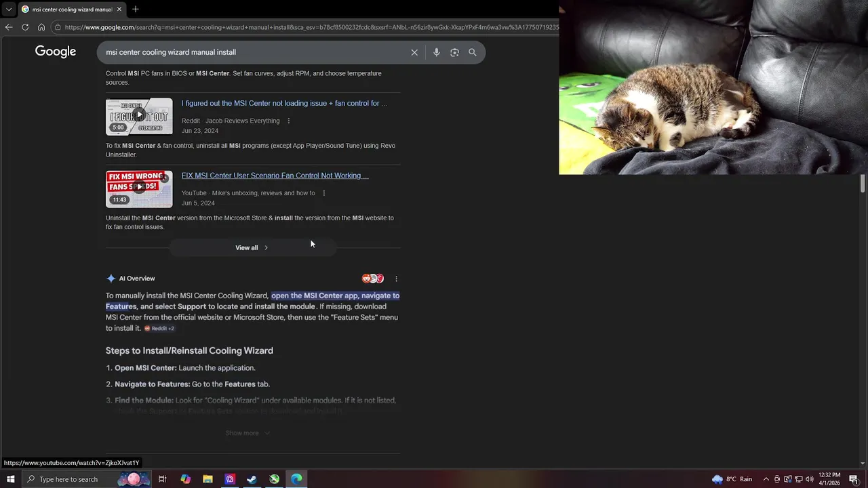
Task: Open Steam from the taskbar
Action: click(x=252, y=479)
